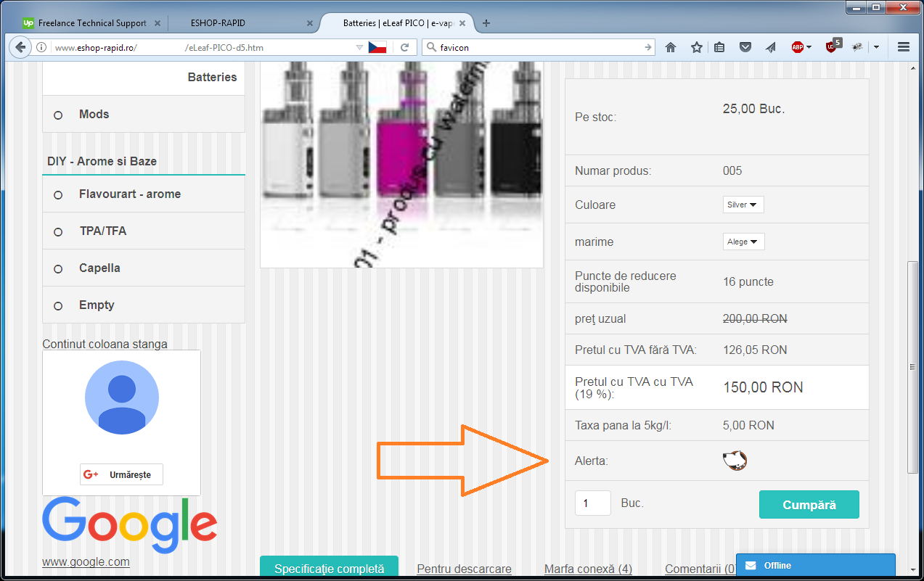924x581 pixels.
Task: Click the large Google logo
Action: point(130,524)
